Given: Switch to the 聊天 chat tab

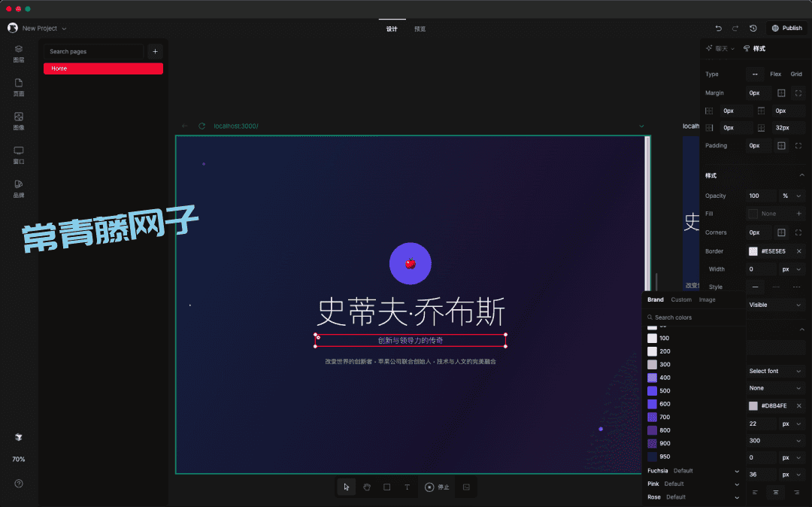Looking at the screenshot, I should click(x=720, y=49).
